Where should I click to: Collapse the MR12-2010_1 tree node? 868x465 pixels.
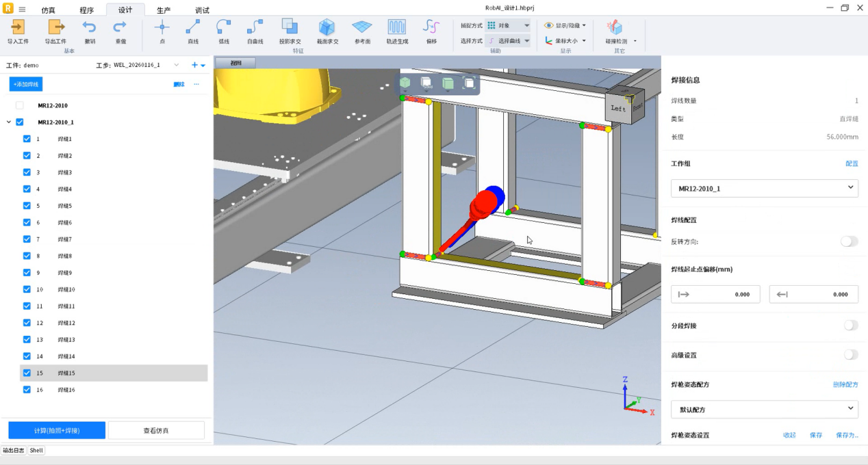coord(8,122)
